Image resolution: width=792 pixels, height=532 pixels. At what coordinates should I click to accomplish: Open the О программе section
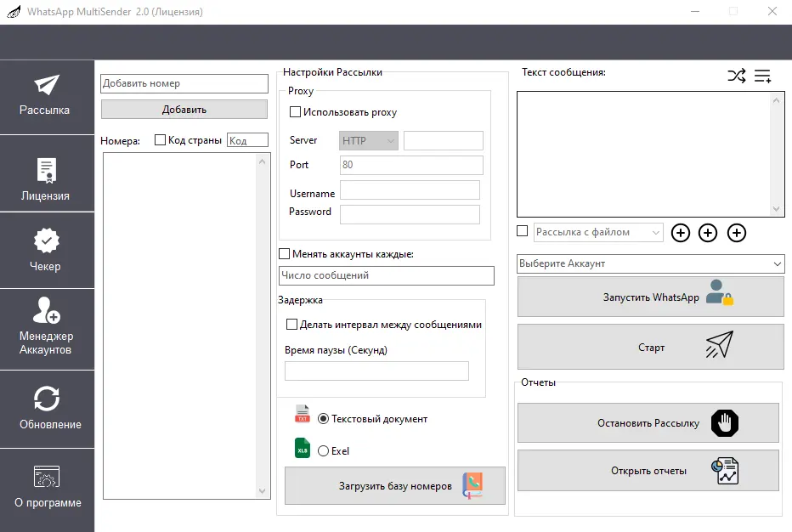click(47, 489)
